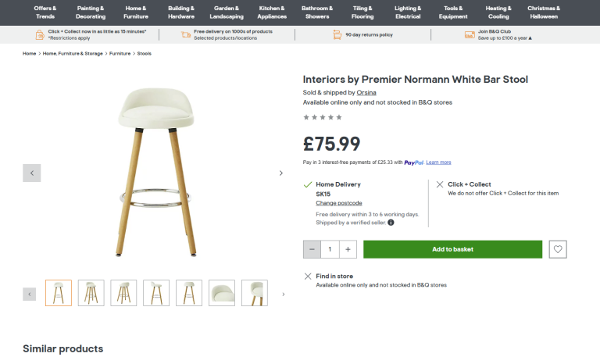This screenshot has height=364, width=600.
Task: Click the Furniture breadcrumb link
Action: 120,54
